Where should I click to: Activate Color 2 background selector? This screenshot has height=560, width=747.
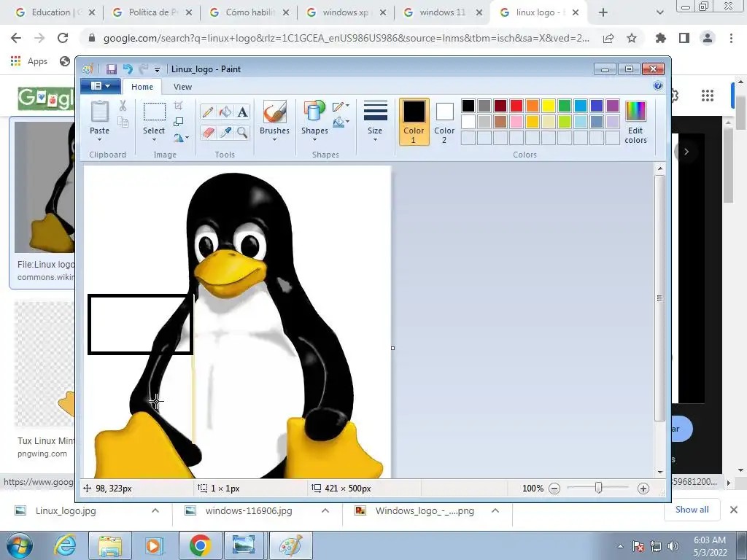tap(444, 122)
